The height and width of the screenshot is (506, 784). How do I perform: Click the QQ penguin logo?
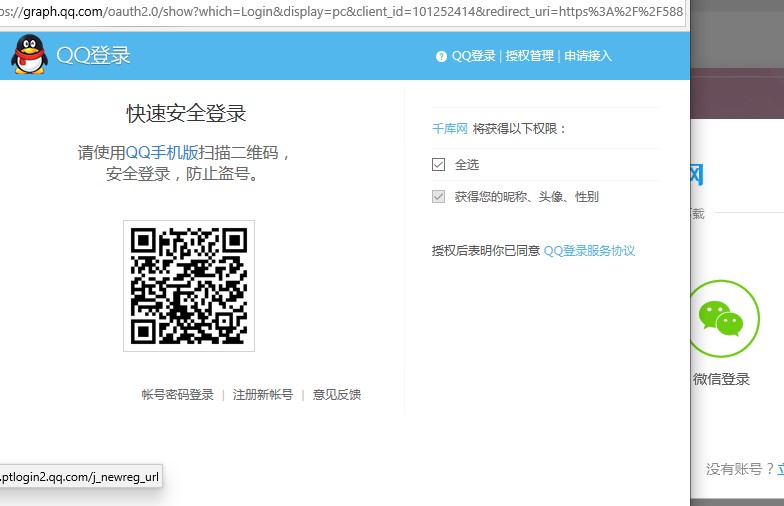(28, 54)
